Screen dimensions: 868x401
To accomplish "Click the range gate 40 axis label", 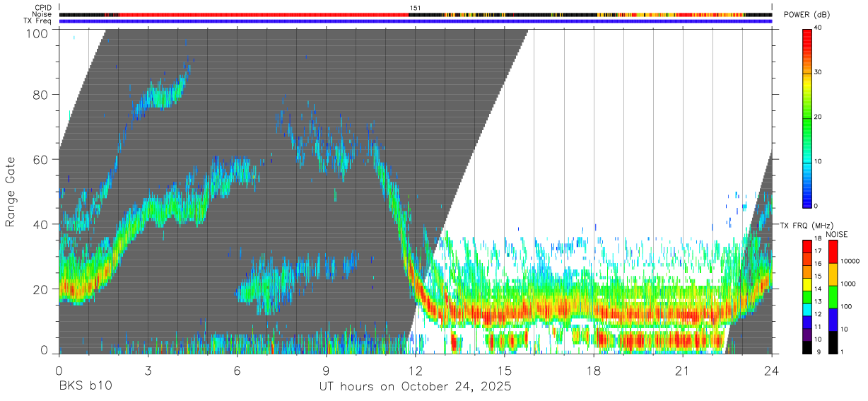I will (41, 224).
